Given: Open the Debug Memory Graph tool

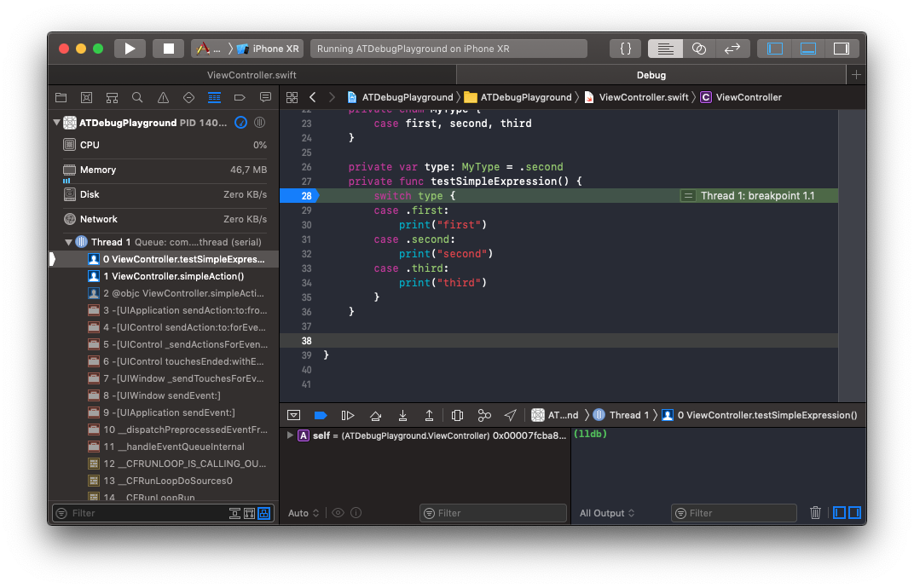Looking at the screenshot, I should pos(484,415).
